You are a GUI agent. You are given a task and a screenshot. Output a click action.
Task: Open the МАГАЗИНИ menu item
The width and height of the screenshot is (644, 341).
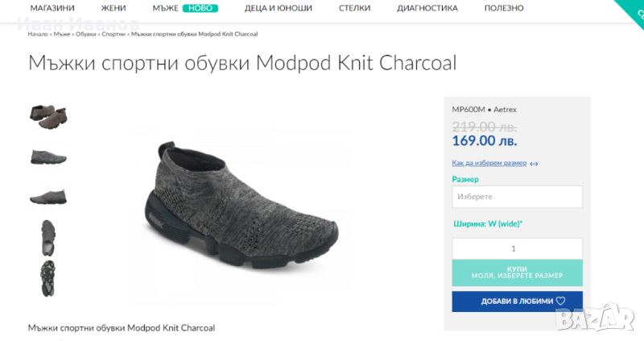point(52,8)
